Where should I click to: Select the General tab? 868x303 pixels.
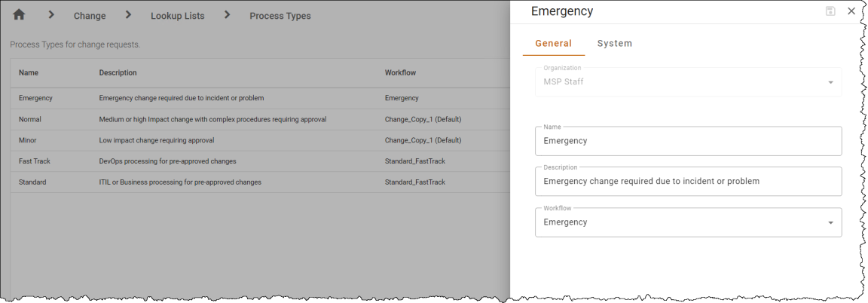[x=554, y=43]
